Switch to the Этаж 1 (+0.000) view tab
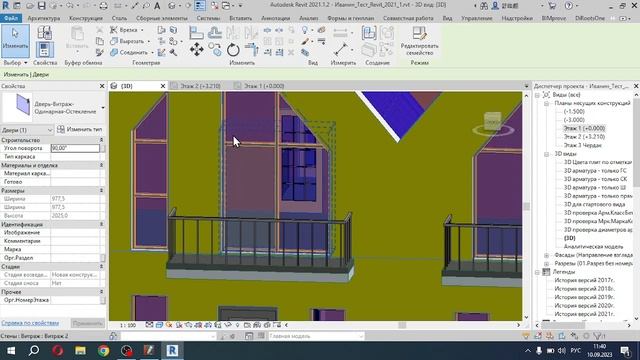640x360 pixels. (264, 86)
